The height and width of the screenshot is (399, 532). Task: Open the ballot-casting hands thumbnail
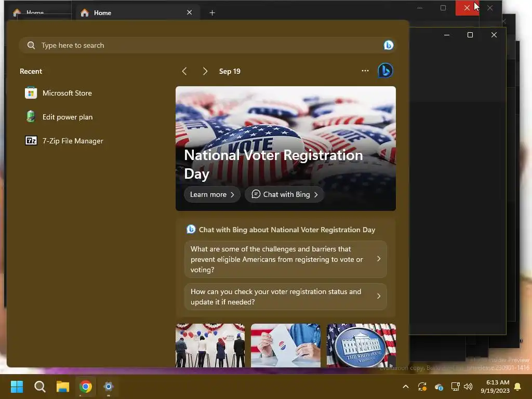(x=285, y=345)
